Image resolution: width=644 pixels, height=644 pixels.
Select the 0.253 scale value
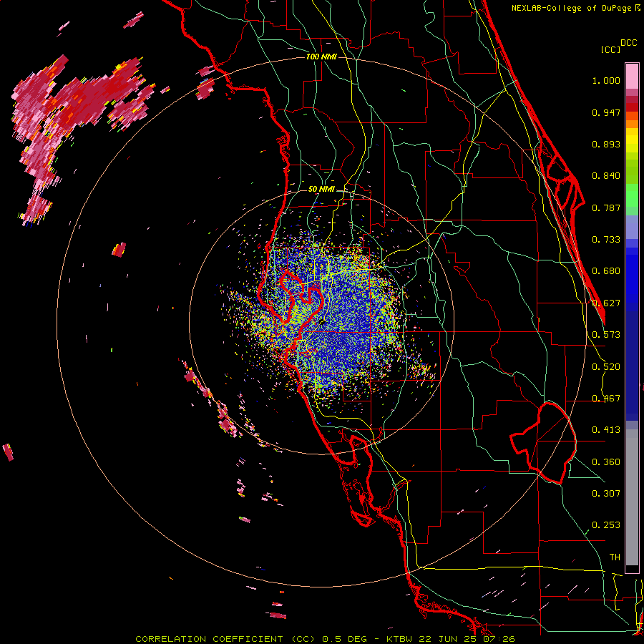tap(606, 525)
